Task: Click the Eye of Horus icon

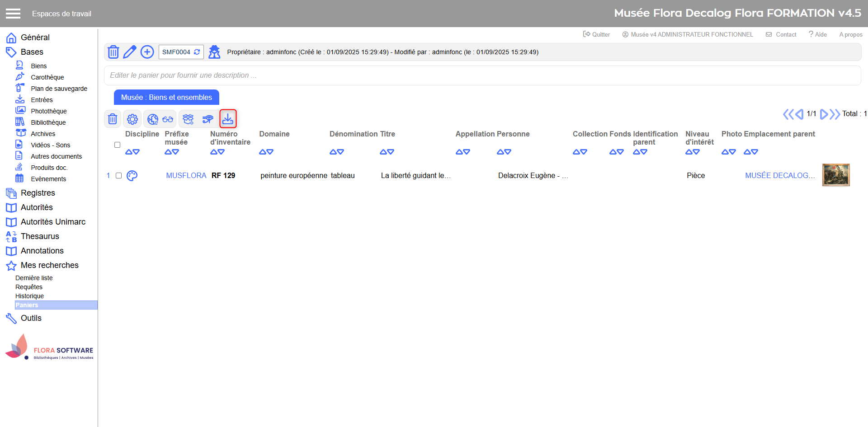Action: [x=208, y=119]
